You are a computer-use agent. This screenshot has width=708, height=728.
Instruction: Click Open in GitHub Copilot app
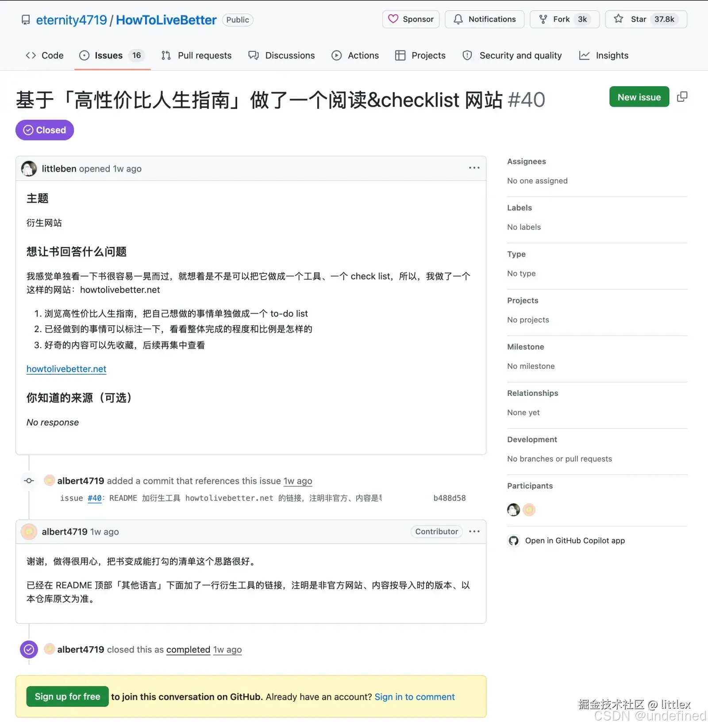pyautogui.click(x=575, y=540)
